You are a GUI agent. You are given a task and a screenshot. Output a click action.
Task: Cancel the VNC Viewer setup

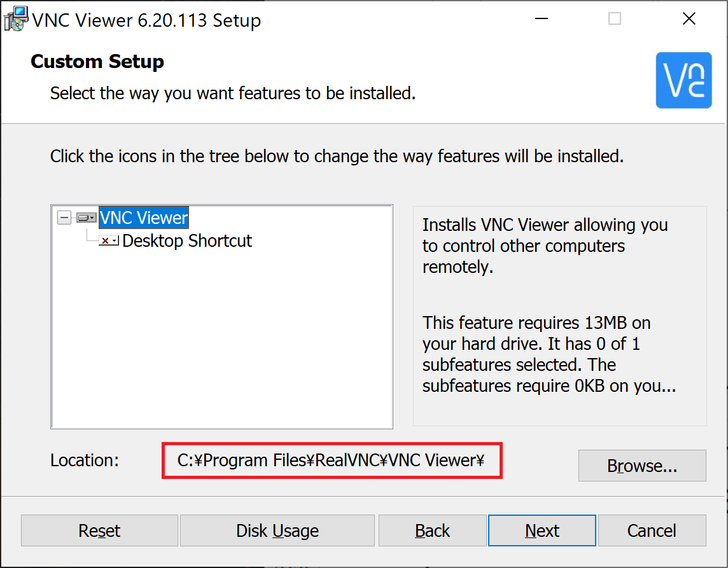pos(652,530)
